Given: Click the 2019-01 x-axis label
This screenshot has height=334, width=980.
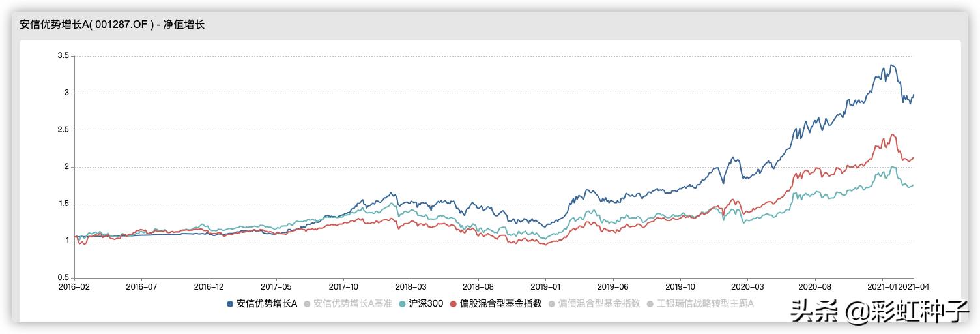Looking at the screenshot, I should 545,286.
